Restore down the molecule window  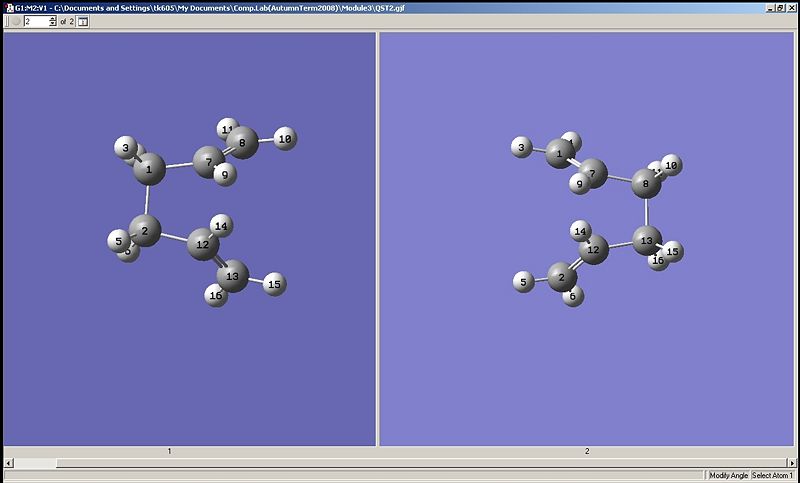(780, 7)
